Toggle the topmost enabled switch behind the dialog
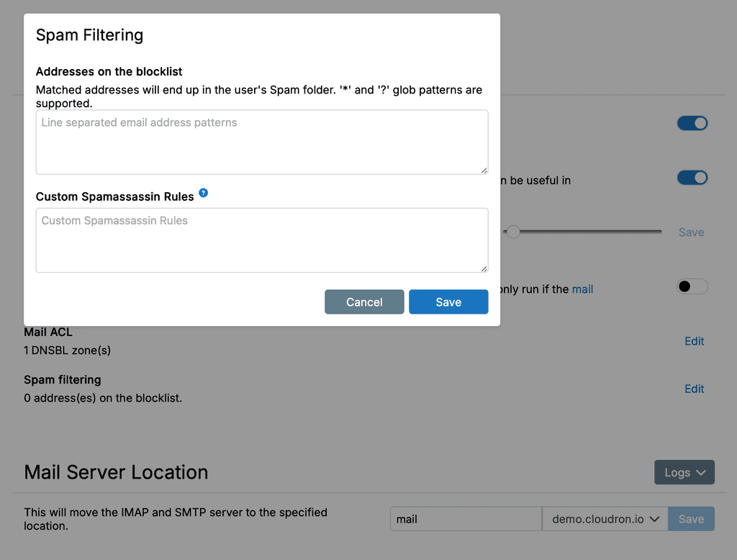The image size is (737, 560). point(692,123)
